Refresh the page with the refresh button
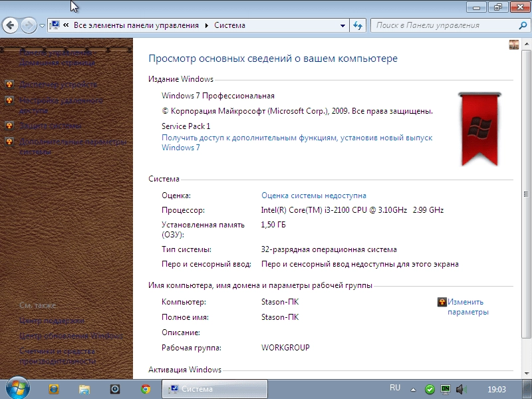 tap(358, 25)
